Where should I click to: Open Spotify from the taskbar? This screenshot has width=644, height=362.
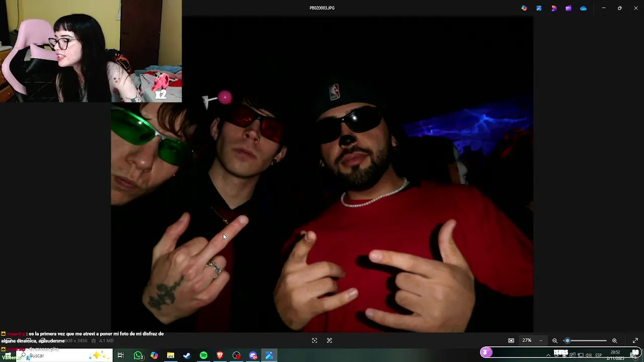[x=203, y=355]
